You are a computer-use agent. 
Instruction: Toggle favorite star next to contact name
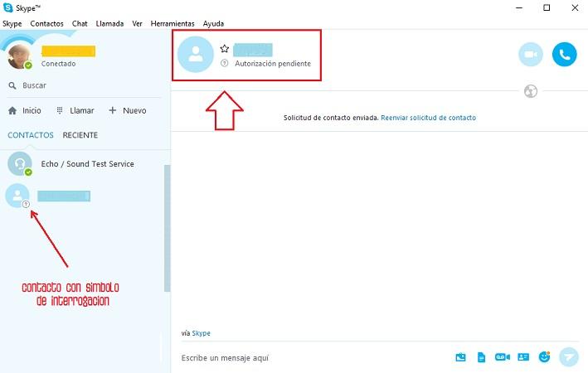tap(225, 49)
